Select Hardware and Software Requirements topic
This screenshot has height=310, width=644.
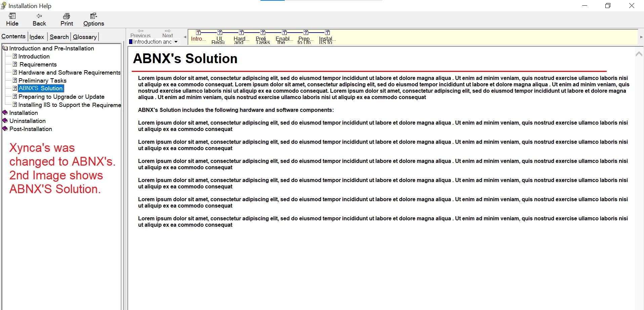click(x=70, y=73)
